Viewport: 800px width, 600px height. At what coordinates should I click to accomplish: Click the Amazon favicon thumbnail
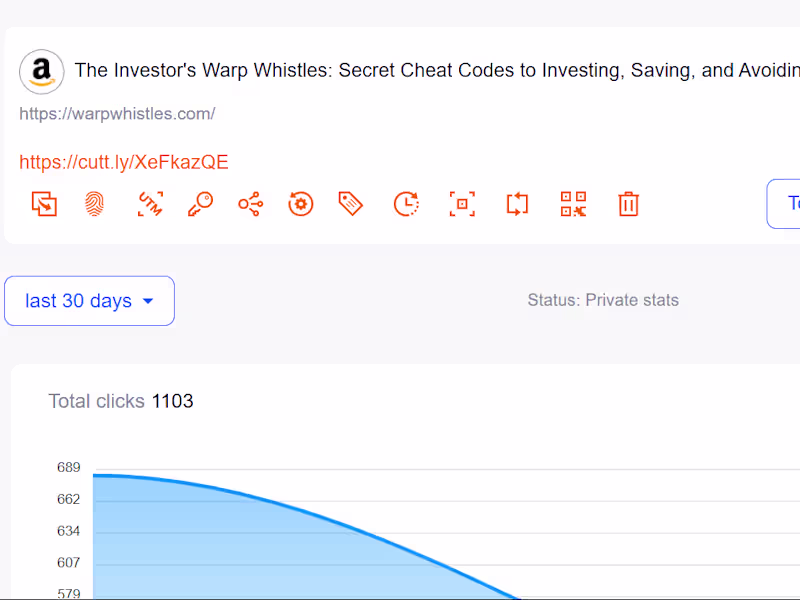[x=41, y=71]
